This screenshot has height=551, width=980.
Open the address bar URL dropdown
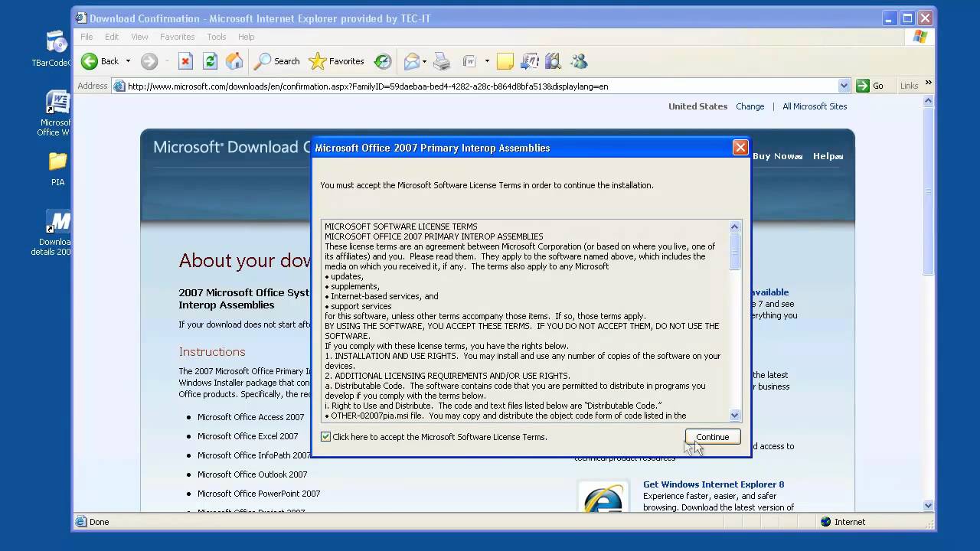point(844,86)
